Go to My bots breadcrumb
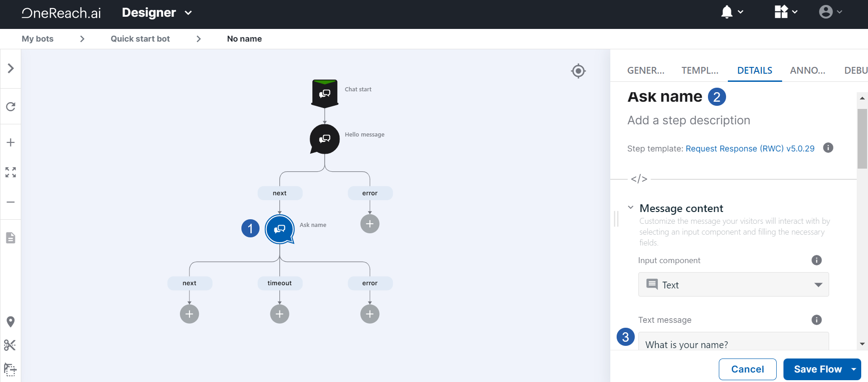The image size is (868, 382). (38, 39)
